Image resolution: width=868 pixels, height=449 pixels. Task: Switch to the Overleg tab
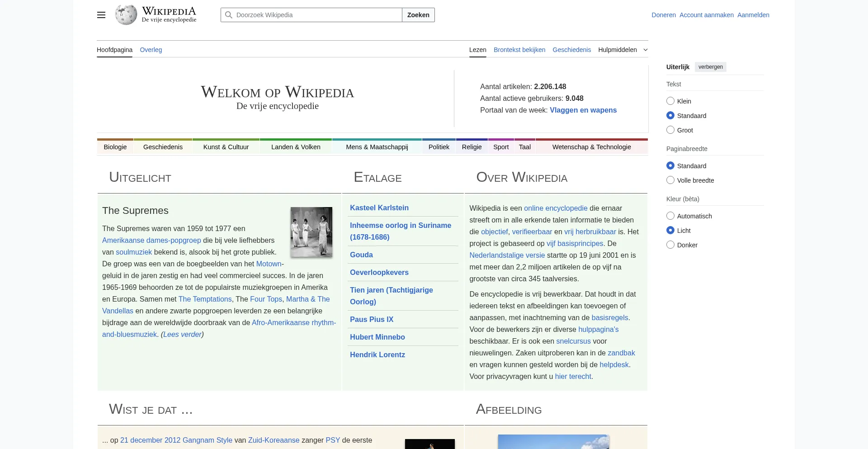tap(151, 50)
